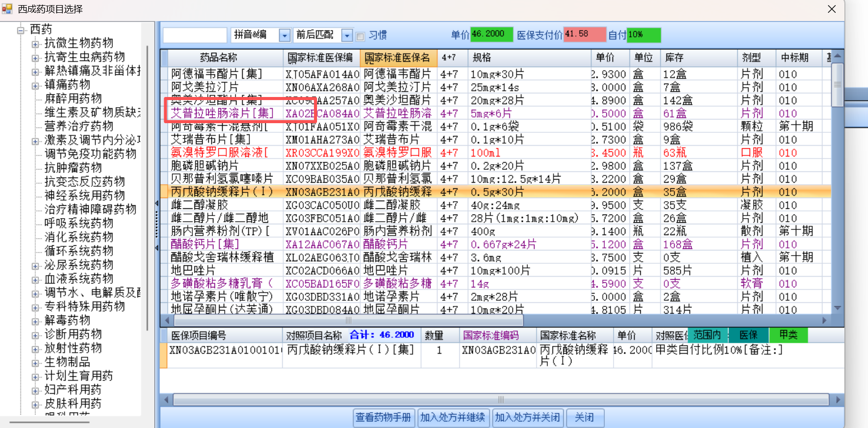Viewport: 868px width, 428px height.
Task: Select the 雌二醇凝胶 row
Action: tap(495, 205)
